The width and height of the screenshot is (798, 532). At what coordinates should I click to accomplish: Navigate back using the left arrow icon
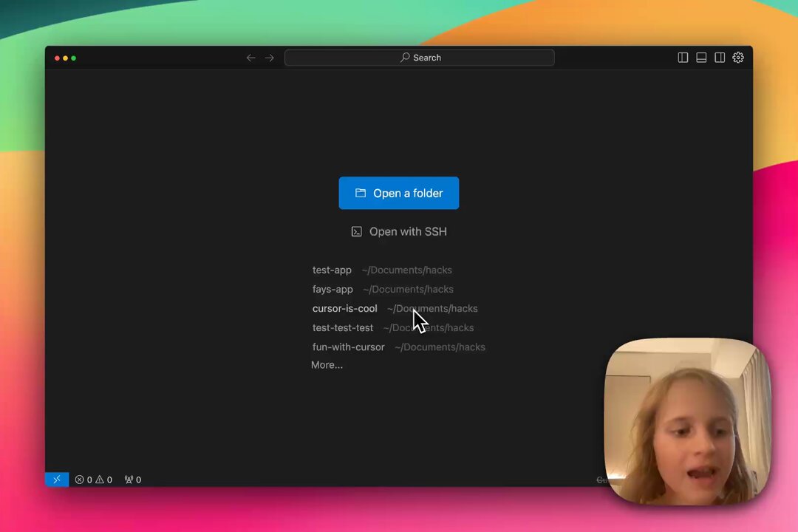point(250,58)
